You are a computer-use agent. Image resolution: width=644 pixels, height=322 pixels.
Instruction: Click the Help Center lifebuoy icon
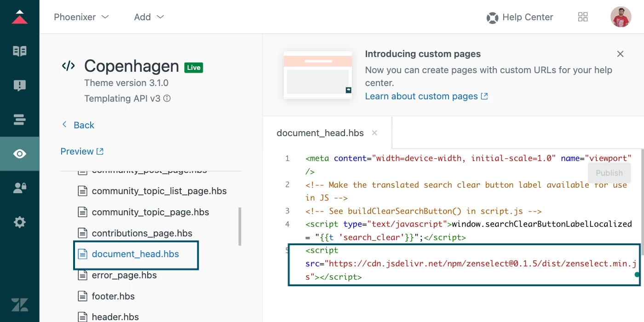(x=493, y=18)
